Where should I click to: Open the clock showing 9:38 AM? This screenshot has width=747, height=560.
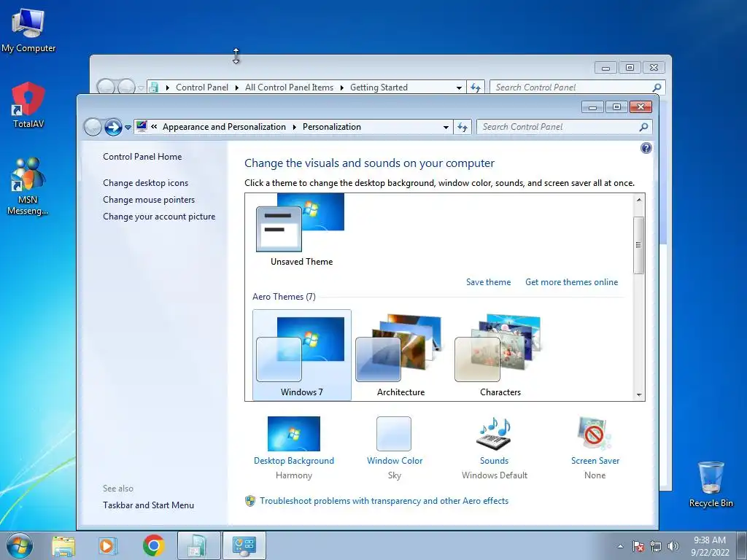[710, 546]
